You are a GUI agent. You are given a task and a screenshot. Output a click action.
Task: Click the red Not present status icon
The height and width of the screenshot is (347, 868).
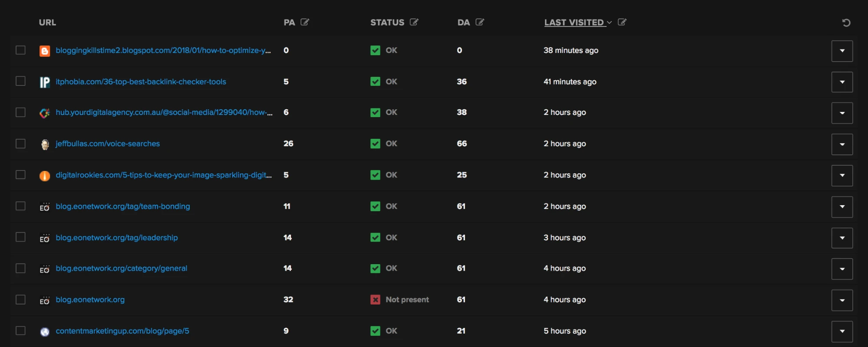(x=375, y=300)
